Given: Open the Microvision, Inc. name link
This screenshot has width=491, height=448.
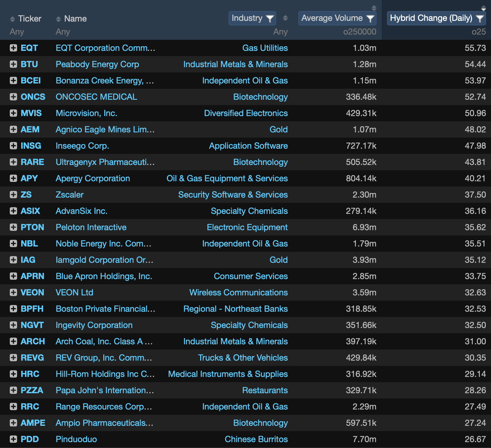Looking at the screenshot, I should point(86,113).
